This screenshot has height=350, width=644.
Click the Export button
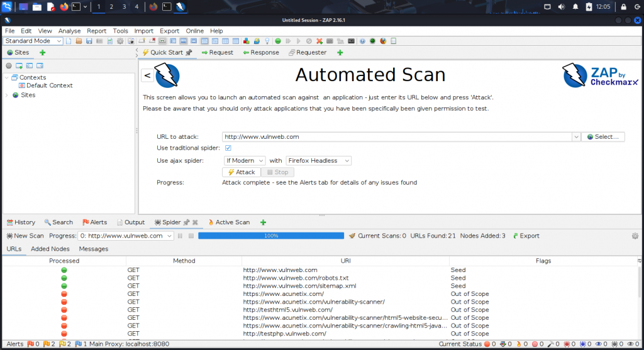point(526,236)
